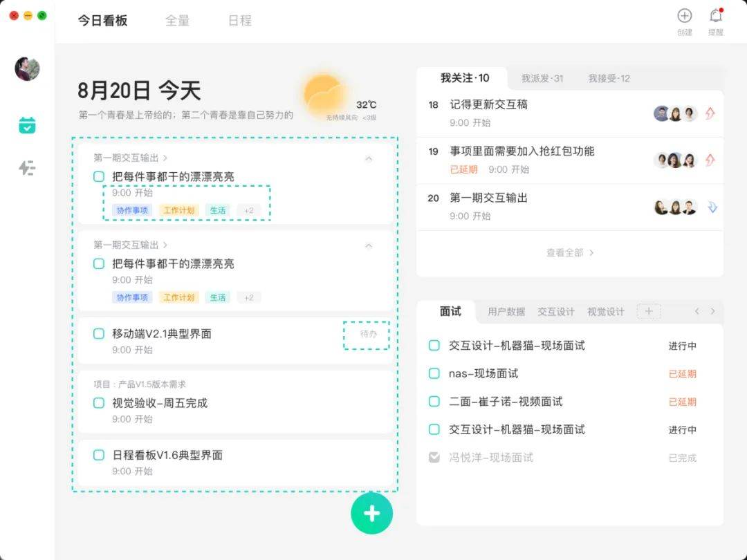This screenshot has width=747, height=560.
Task: Select 我派发·31 tab
Action: coord(542,79)
